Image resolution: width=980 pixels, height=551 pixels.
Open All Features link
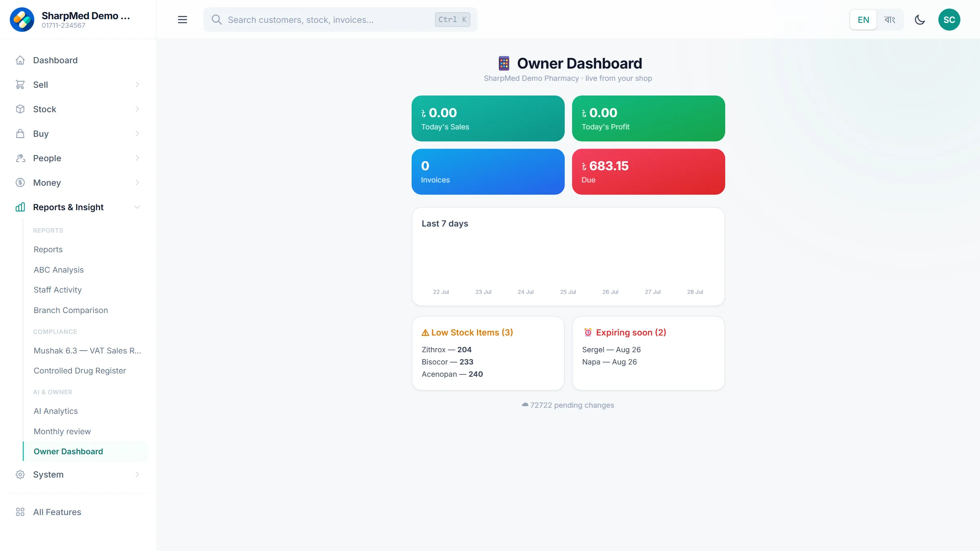point(78,512)
